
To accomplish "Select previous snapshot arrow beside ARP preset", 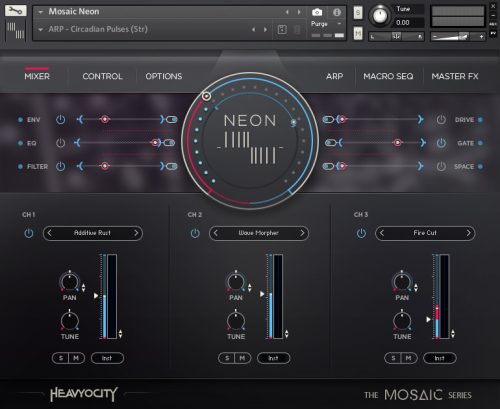I will 253,30.
